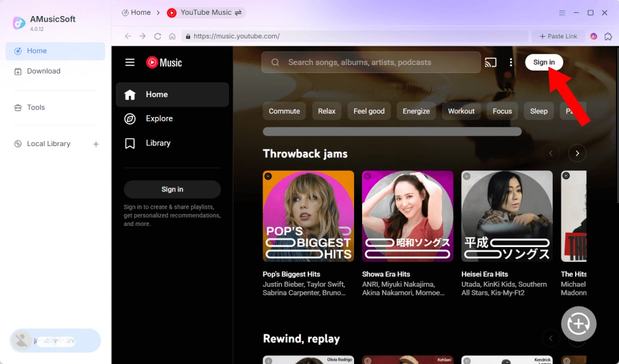
Task: Click the Cast to device icon
Action: tap(491, 63)
